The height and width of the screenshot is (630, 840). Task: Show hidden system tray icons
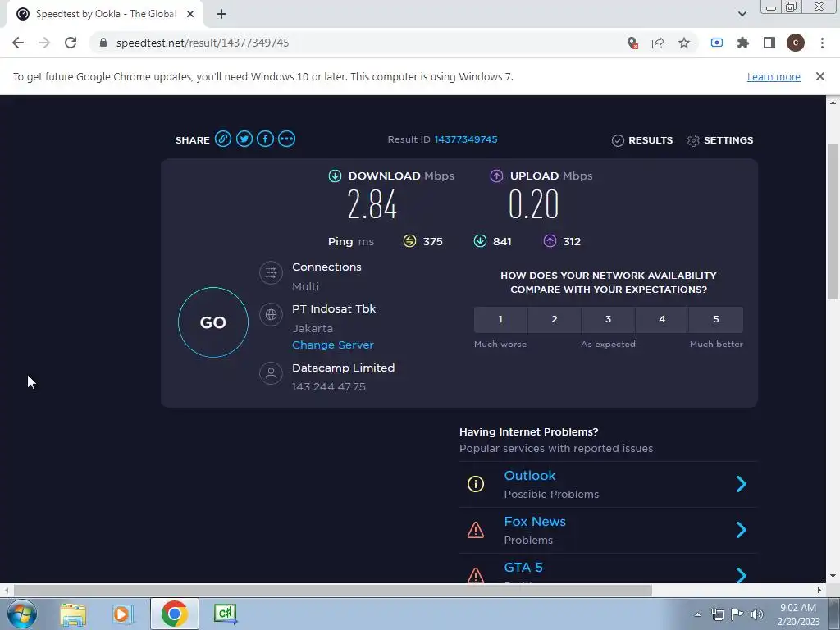[x=697, y=614]
